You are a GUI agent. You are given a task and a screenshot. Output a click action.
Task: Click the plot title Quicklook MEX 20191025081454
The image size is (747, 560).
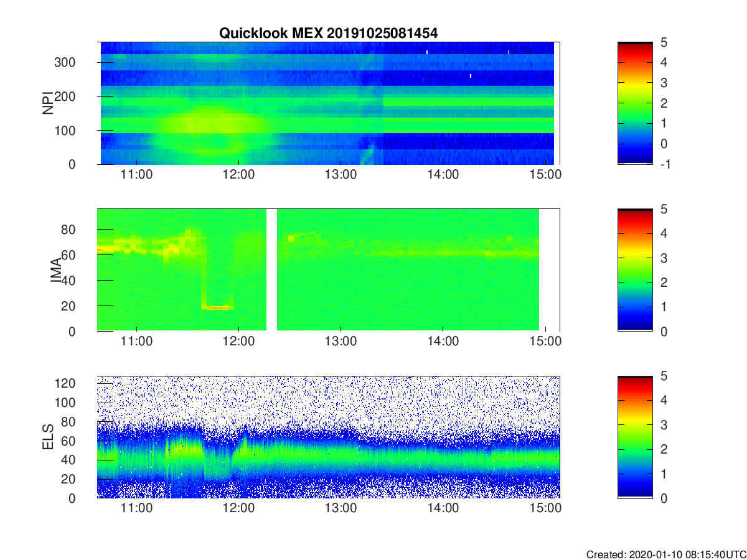click(x=328, y=34)
